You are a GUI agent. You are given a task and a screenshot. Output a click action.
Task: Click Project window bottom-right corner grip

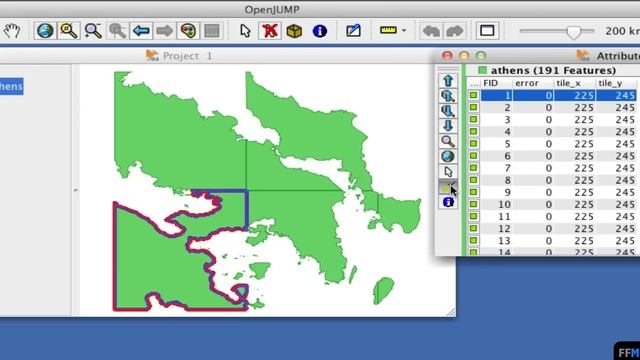coord(451,312)
